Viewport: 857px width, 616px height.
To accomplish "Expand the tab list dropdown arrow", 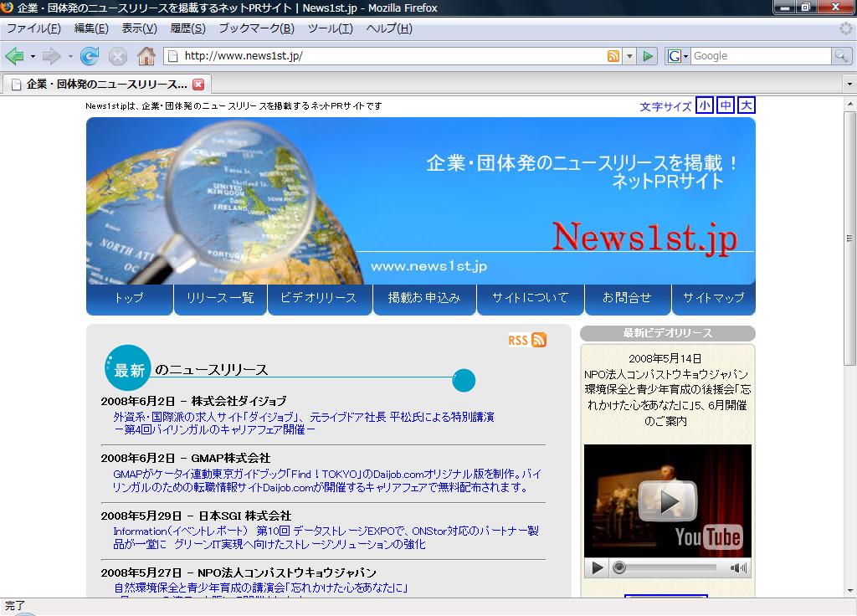I will 848,85.
